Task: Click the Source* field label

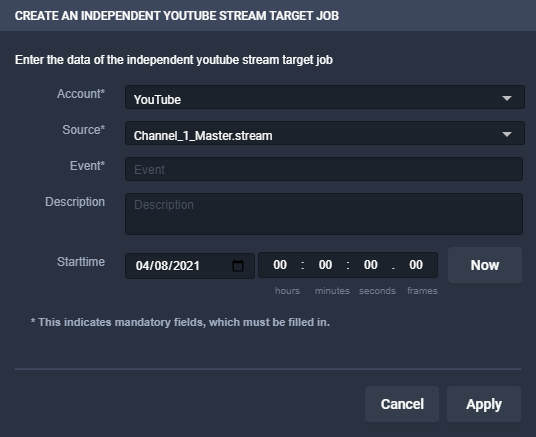Action: 83,130
